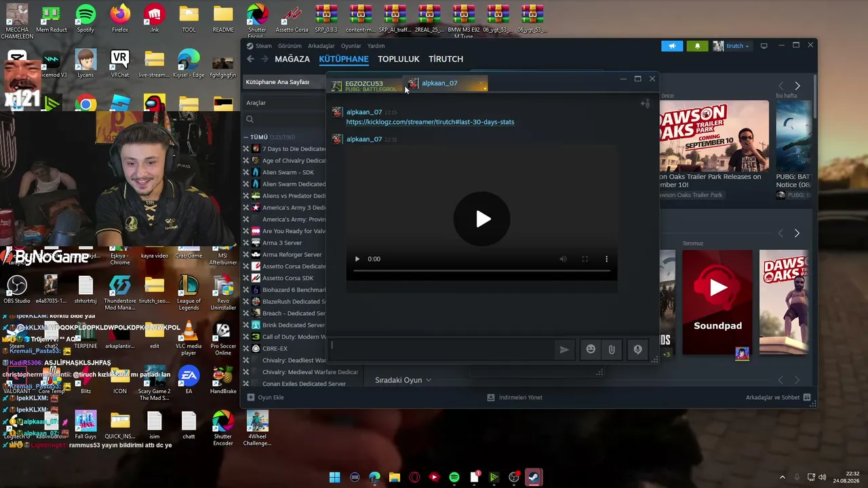Navigate back in Steam
Image resolution: width=868 pixels, height=488 pixels.
tap(250, 59)
